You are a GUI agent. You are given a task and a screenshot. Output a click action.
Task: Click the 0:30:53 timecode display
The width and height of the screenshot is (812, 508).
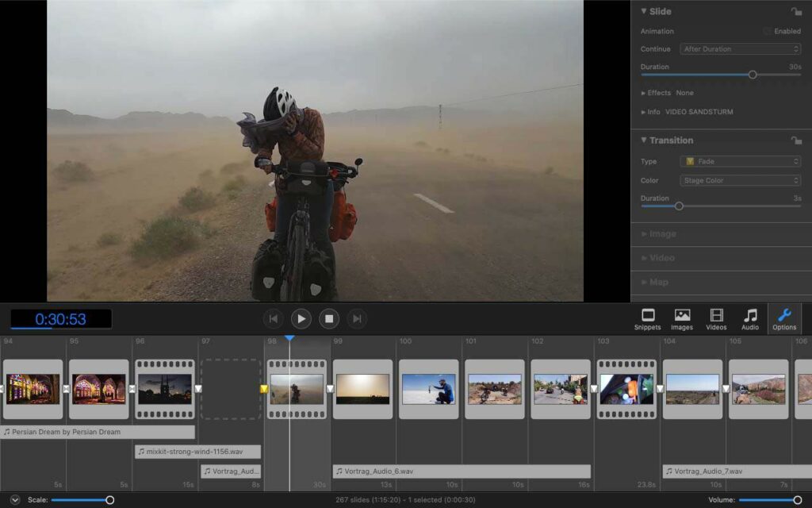tap(61, 319)
